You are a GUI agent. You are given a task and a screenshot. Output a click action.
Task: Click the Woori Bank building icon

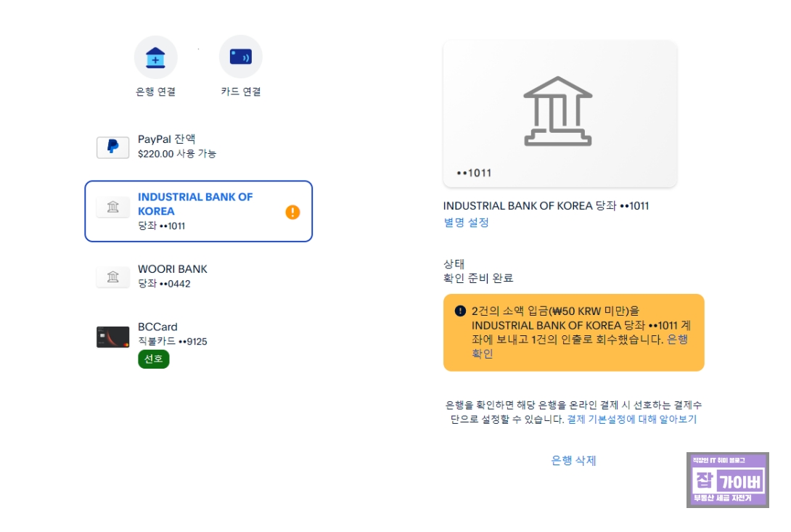[x=113, y=277]
